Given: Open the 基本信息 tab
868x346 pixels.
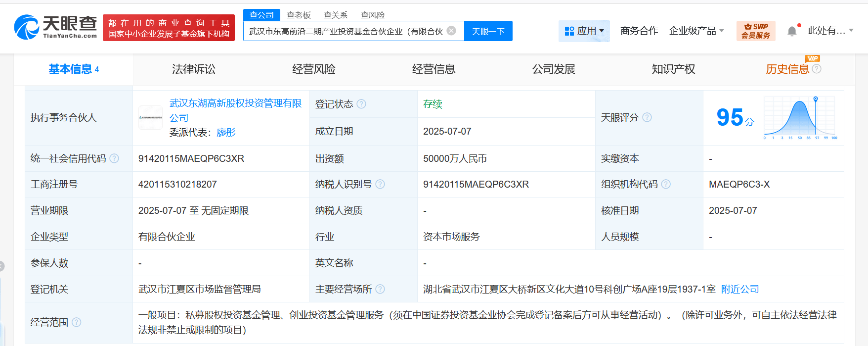Looking at the screenshot, I should pyautogui.click(x=74, y=69).
